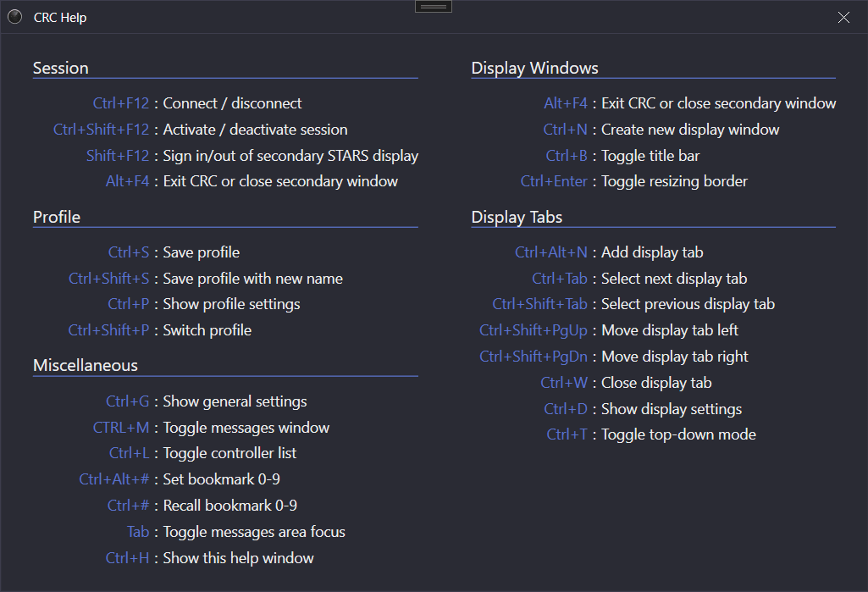This screenshot has height=592, width=868.
Task: Click the Ctrl+F12 shortcut label
Action: click(121, 103)
